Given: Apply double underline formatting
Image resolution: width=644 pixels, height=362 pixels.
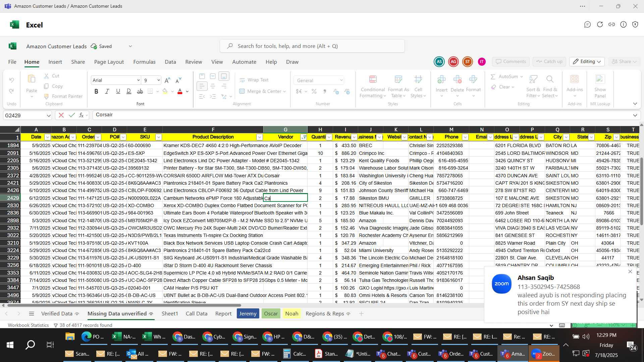Looking at the screenshot, I should (129, 92).
